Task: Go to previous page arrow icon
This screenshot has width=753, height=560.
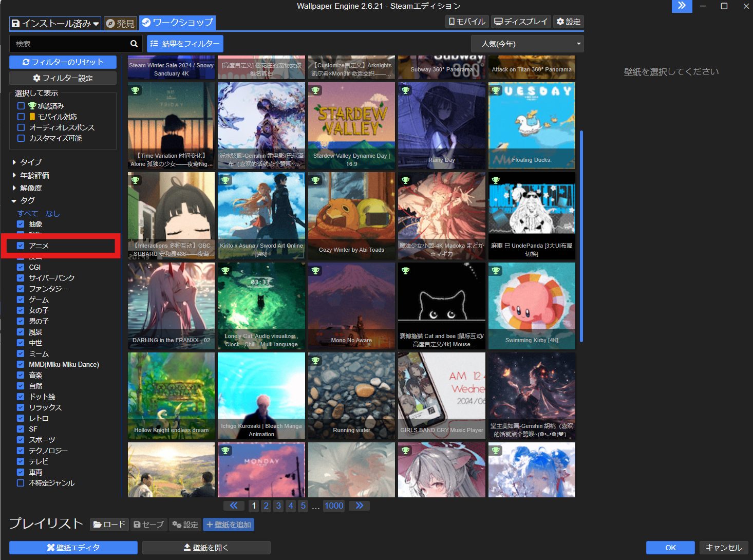Action: pyautogui.click(x=234, y=506)
